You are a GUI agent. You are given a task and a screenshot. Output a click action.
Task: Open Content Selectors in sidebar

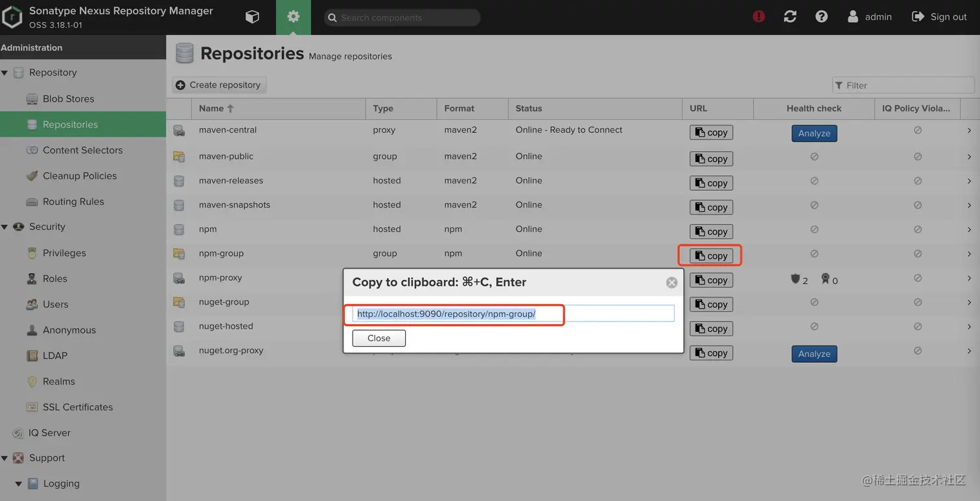[x=83, y=150]
